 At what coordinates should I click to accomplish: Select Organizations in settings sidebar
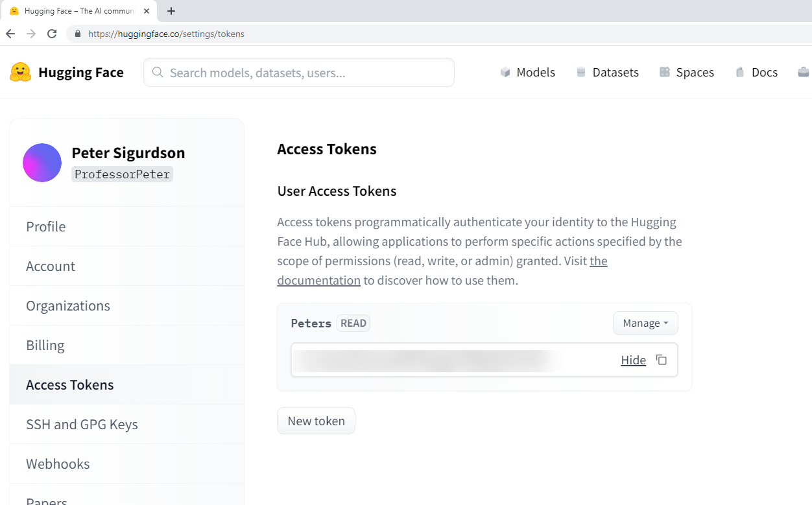127,305
